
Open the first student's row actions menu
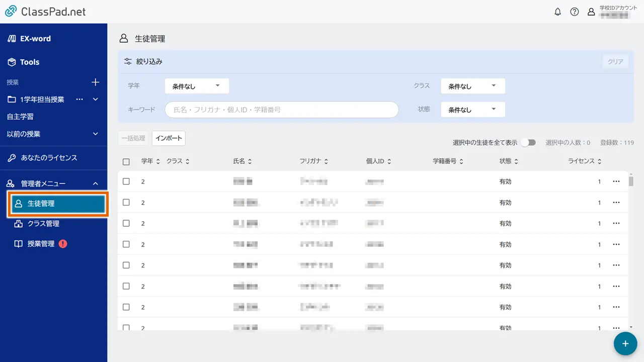(616, 182)
